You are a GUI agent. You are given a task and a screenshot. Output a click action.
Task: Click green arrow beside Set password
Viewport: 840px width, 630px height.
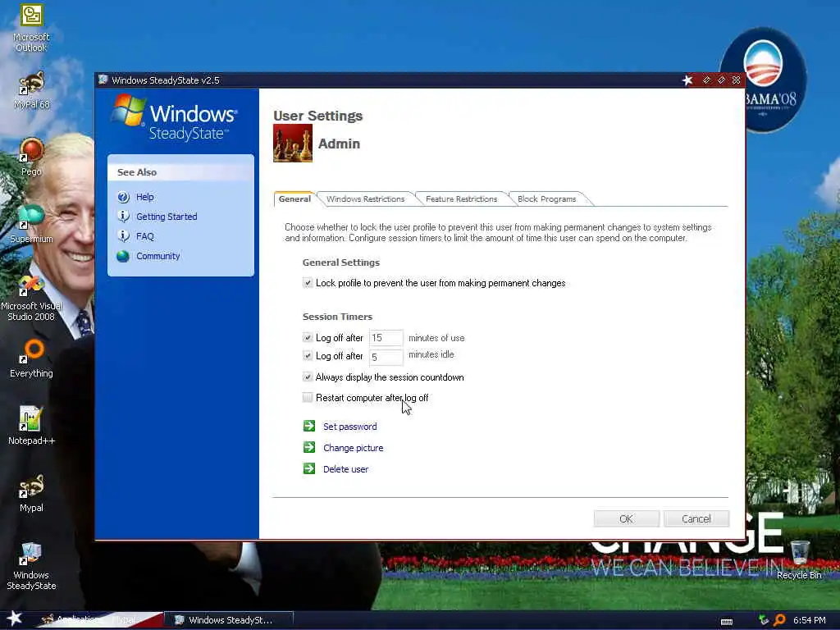pyautogui.click(x=309, y=426)
